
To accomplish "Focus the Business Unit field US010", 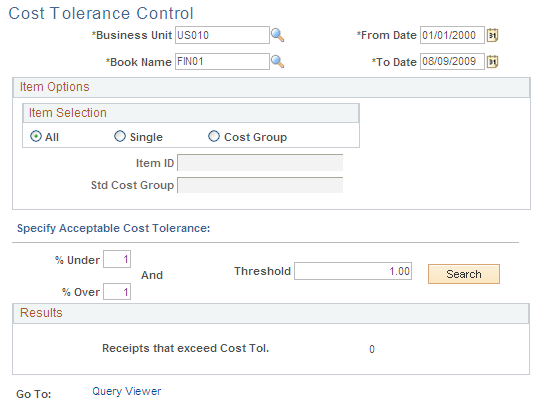I will pos(222,35).
